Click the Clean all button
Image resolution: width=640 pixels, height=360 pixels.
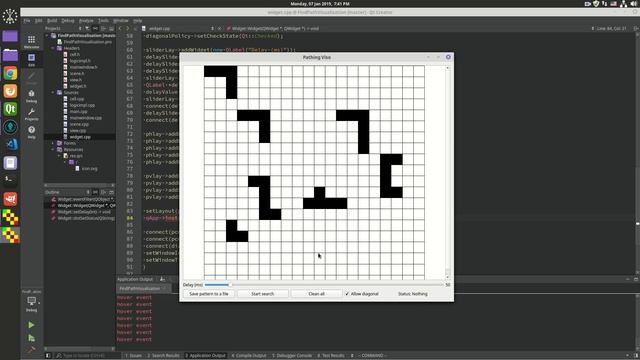316,294
